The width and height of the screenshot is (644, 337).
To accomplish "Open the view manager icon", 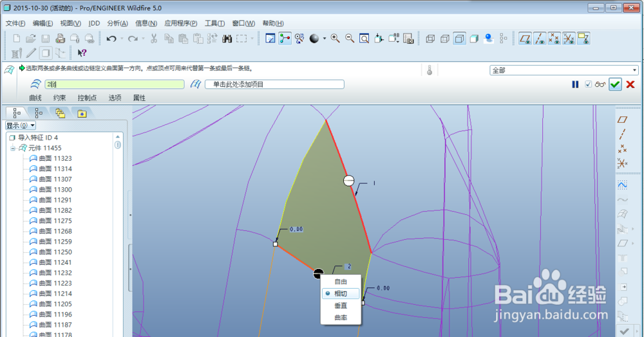I will (x=408, y=39).
